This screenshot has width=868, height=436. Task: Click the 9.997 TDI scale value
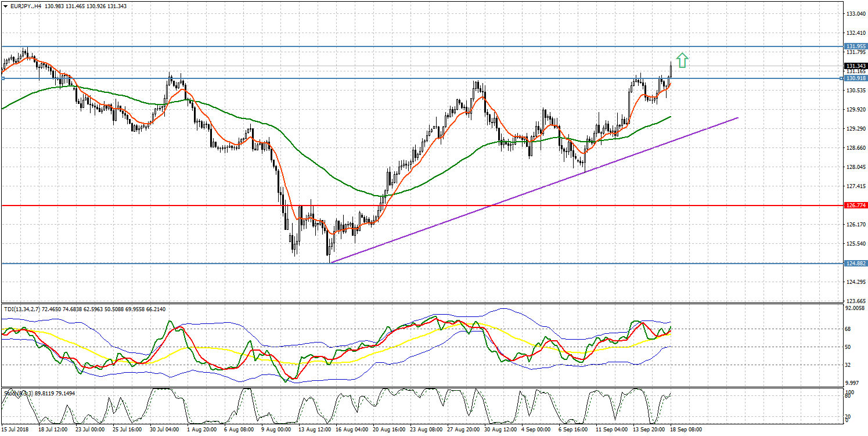[x=853, y=383]
